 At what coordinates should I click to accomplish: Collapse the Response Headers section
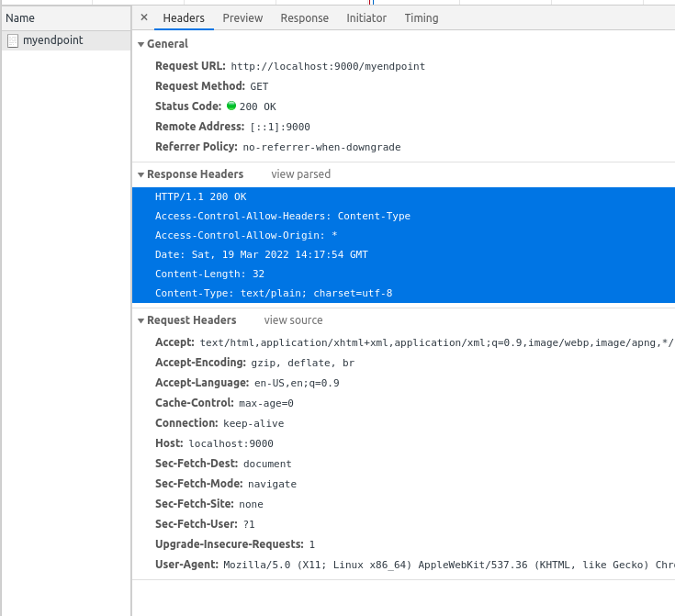point(141,174)
